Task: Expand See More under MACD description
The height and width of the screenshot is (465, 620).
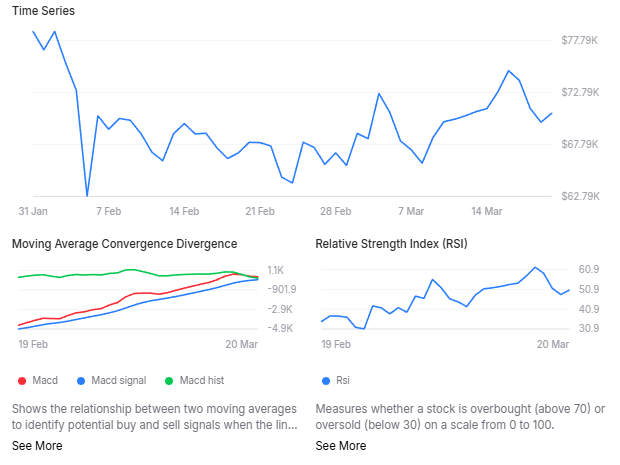Action: pos(36,446)
